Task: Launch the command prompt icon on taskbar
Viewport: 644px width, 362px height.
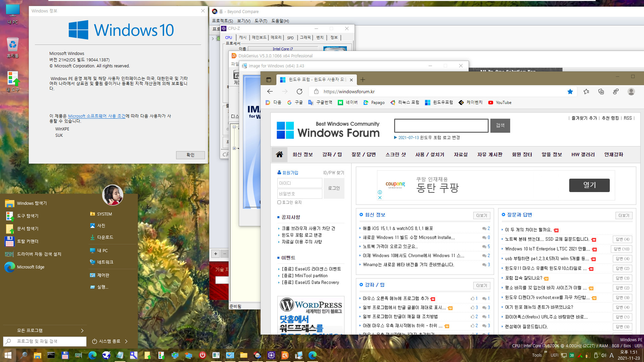Action: (x=51, y=355)
